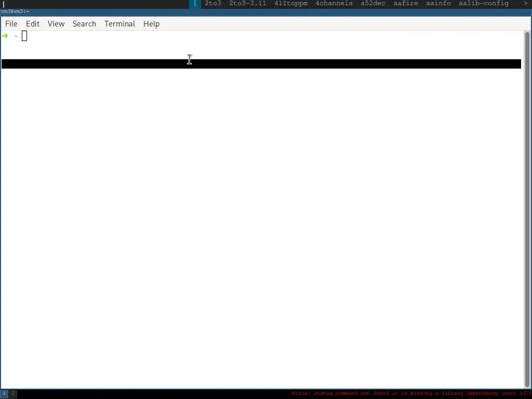
Task: Click the terminal prompt cursor block
Action: [x=24, y=36]
